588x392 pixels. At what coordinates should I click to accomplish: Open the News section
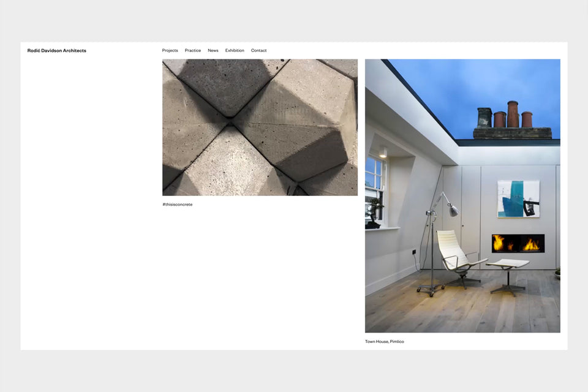[x=213, y=51]
